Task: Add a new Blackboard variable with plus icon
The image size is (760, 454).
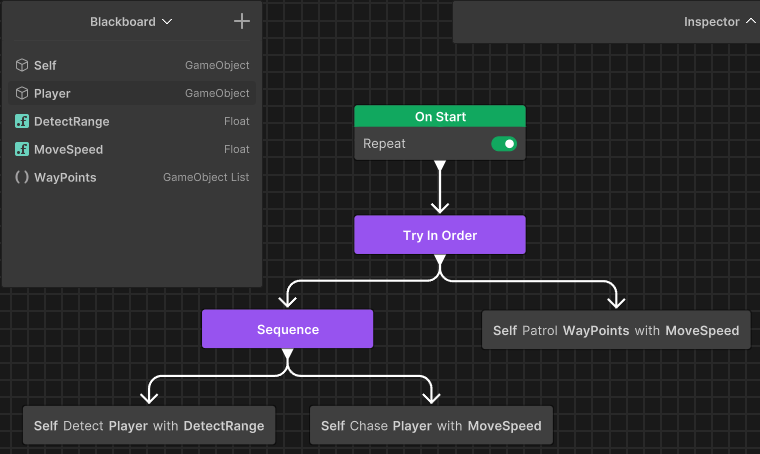Action: pyautogui.click(x=242, y=21)
